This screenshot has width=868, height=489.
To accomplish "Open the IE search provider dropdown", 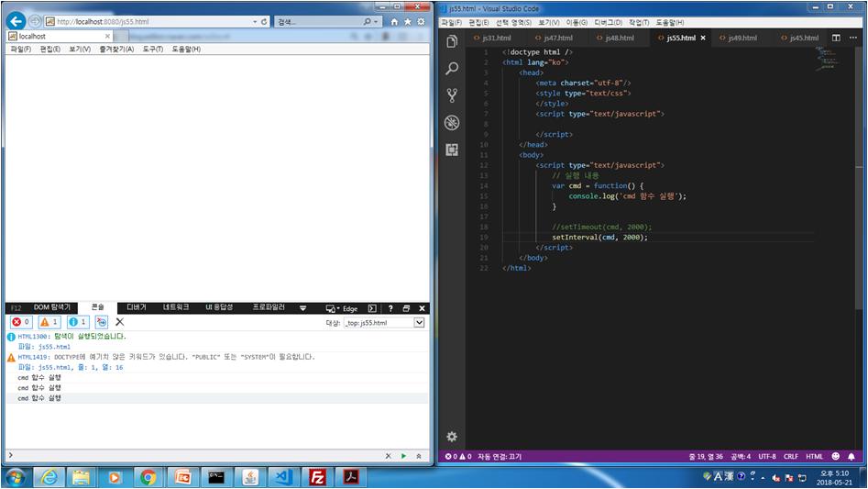I will [376, 22].
